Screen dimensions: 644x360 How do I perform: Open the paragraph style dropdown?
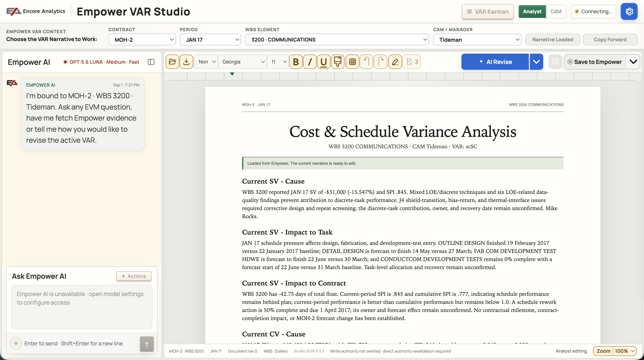coord(206,62)
